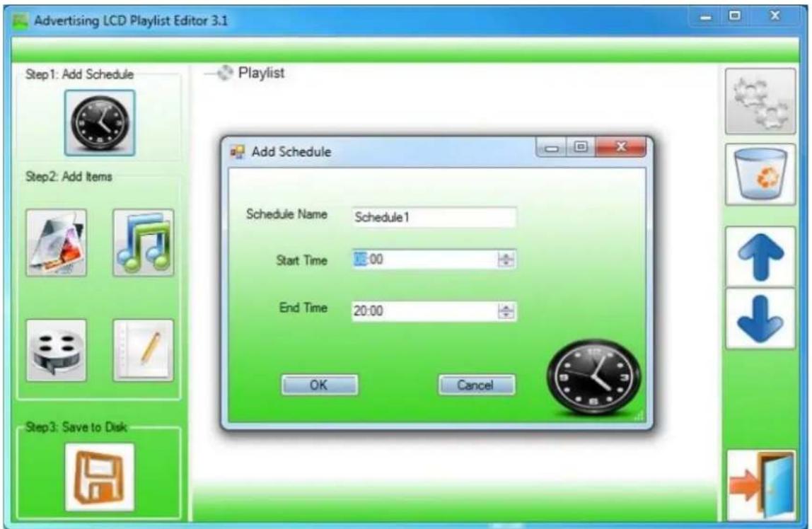Click the 'Add Schedule' dialog title text

click(291, 151)
